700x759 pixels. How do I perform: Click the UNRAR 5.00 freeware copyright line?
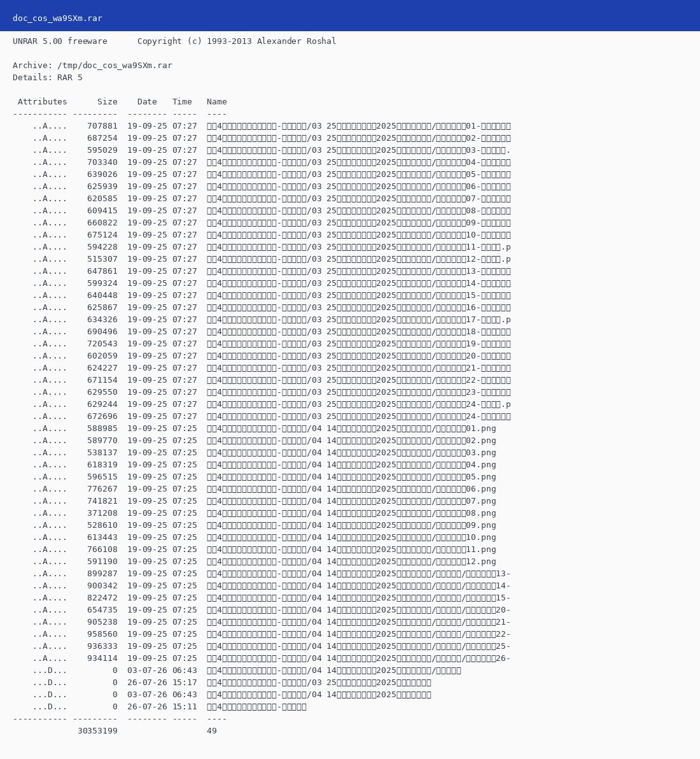[174, 41]
